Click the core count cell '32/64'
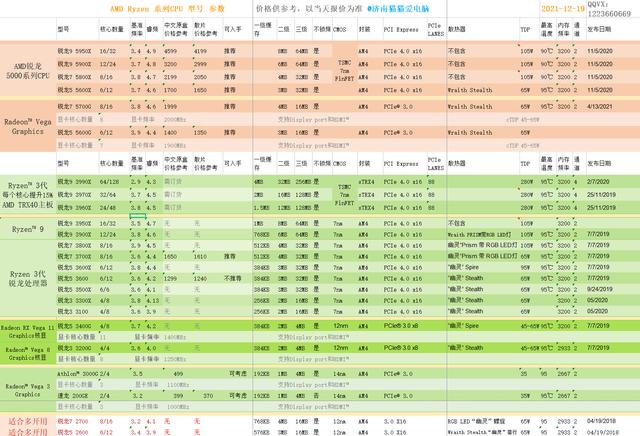The image size is (640, 436). [108, 195]
